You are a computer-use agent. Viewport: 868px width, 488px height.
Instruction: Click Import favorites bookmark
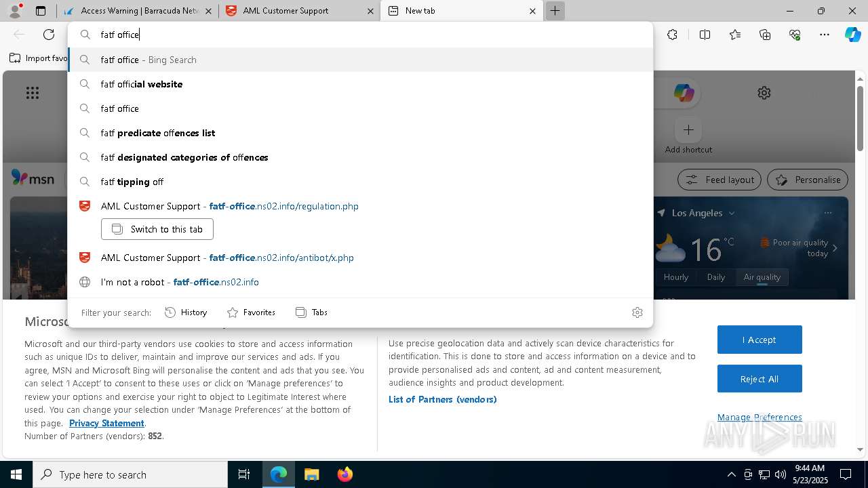(39, 58)
